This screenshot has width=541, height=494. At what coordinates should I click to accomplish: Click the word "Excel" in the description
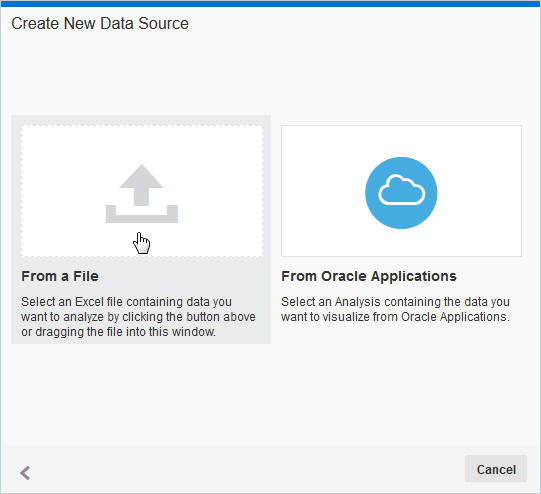click(90, 302)
